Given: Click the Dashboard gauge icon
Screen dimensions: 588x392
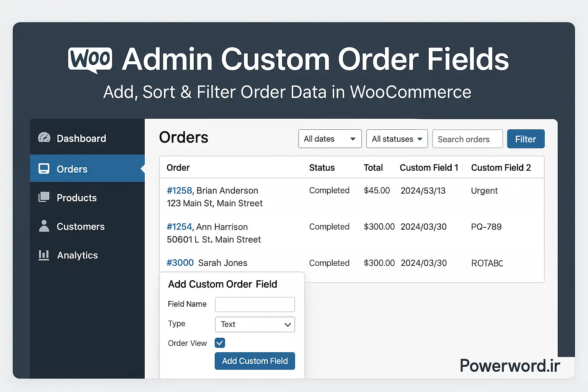Looking at the screenshot, I should 44,137.
